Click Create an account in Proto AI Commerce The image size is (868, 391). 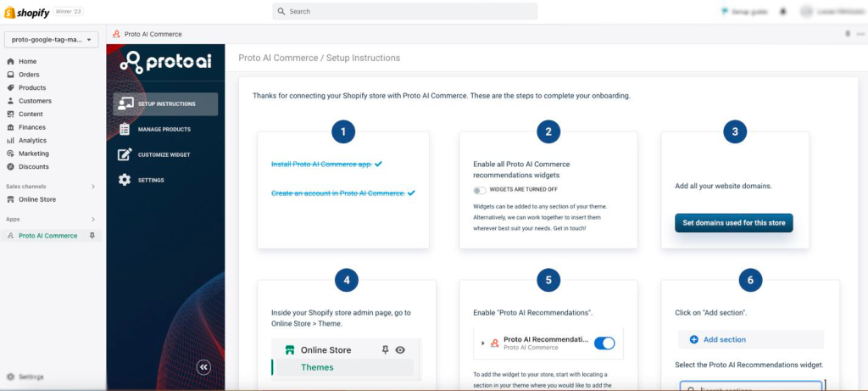click(x=337, y=193)
